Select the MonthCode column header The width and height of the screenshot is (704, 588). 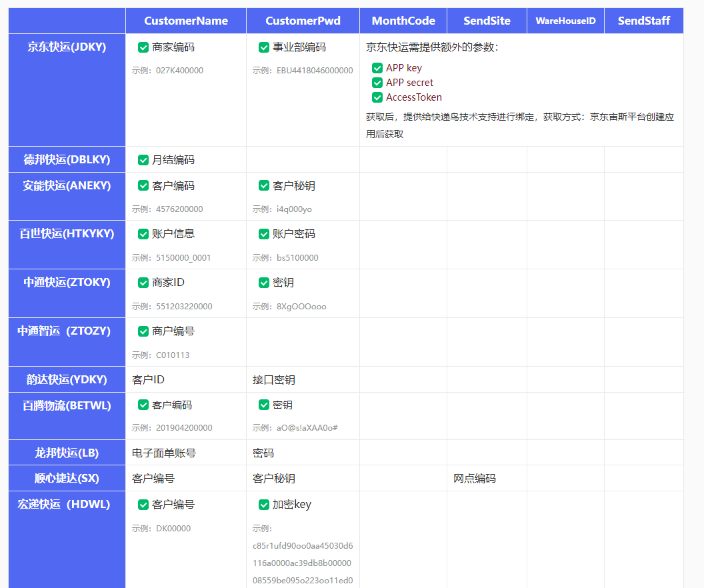403,21
